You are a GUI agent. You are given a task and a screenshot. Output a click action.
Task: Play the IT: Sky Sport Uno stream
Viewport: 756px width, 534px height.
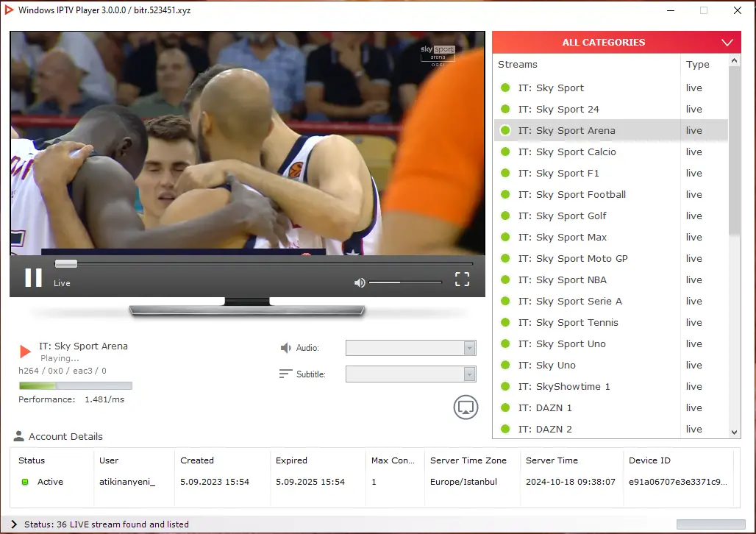[x=610, y=343]
